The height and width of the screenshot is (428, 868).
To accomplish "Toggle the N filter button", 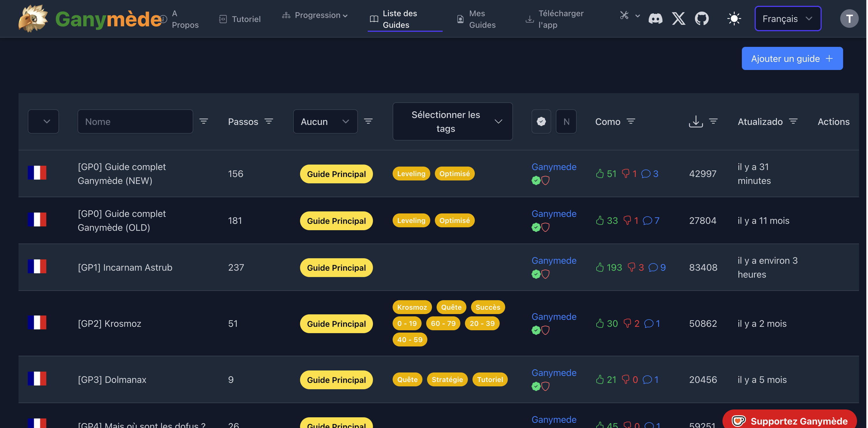I will [566, 121].
